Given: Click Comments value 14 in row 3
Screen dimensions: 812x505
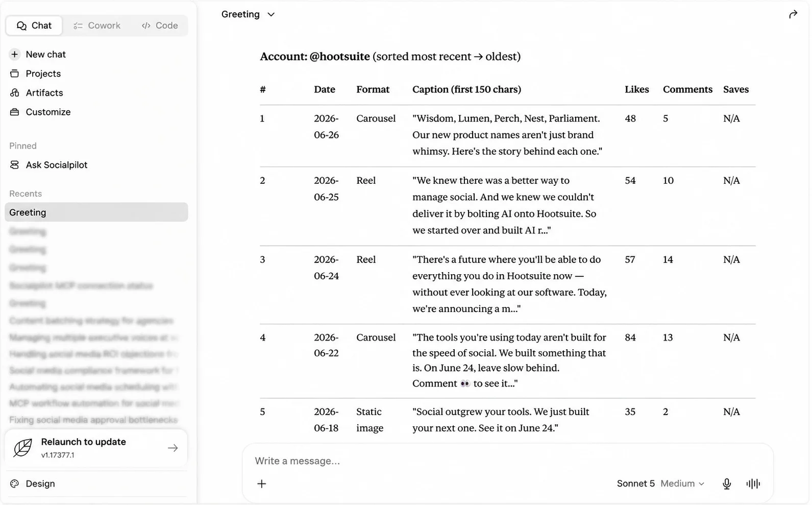Looking at the screenshot, I should coord(668,259).
